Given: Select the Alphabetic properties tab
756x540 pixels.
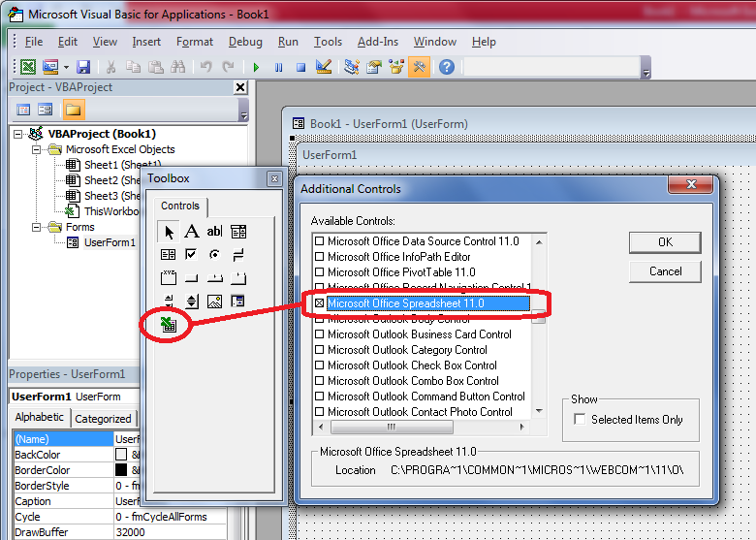Looking at the screenshot, I should point(40,417).
